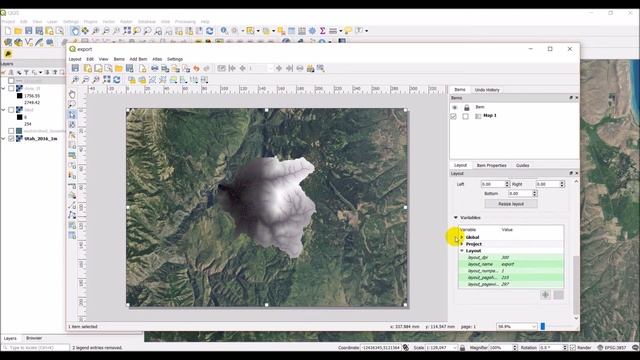Redo change in layout toolbar
The height and width of the screenshot is (360, 640).
(207, 69)
